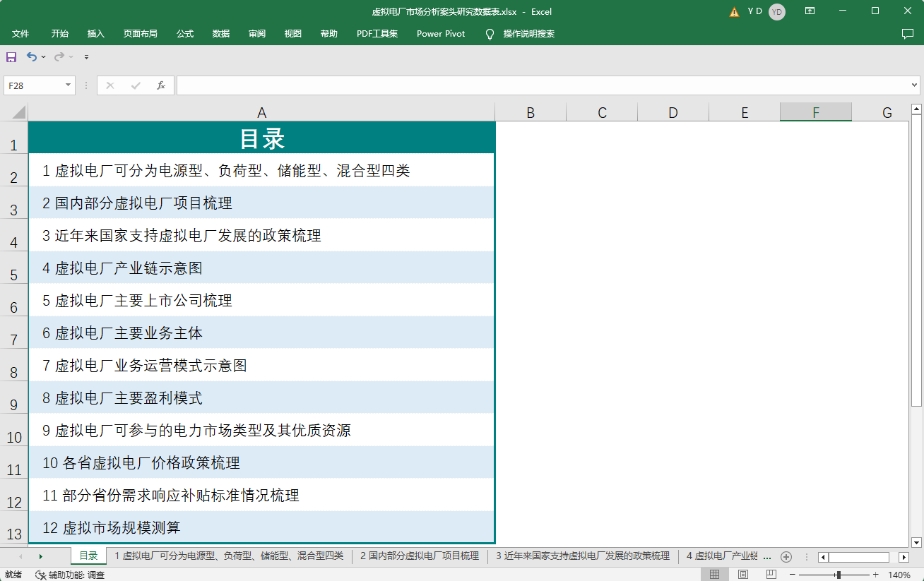Click the 操作说明搜索 search box
Viewport: 924px width, 581px height.
[x=529, y=34]
